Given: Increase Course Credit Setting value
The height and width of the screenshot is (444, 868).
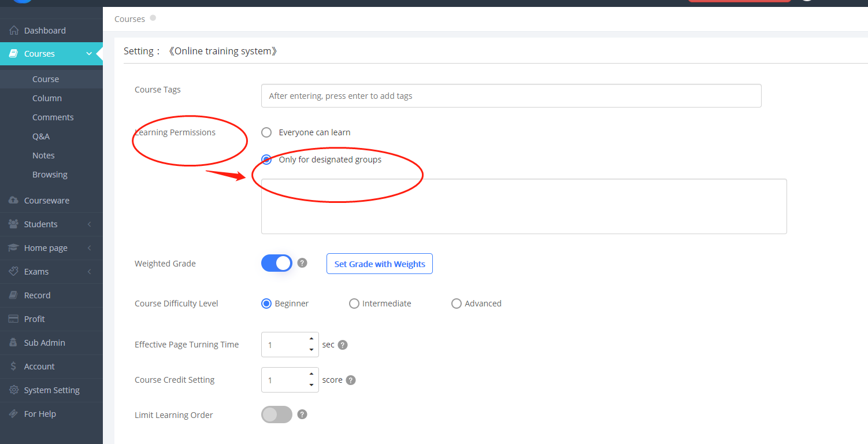Looking at the screenshot, I should (311, 374).
